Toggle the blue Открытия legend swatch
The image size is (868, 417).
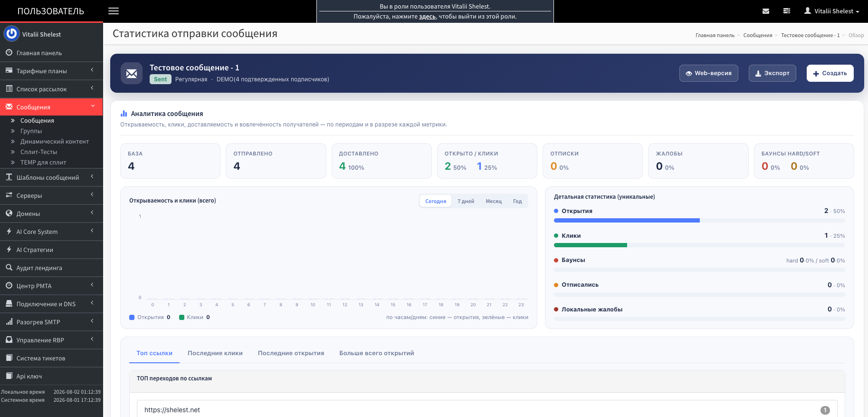point(132,317)
